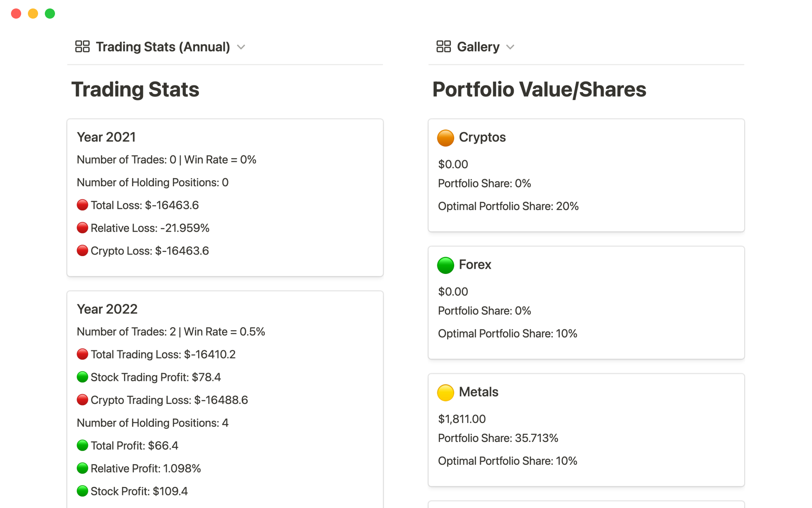Select the Gallery view tab
Screen dimensions: 812x508
pyautogui.click(x=478, y=47)
